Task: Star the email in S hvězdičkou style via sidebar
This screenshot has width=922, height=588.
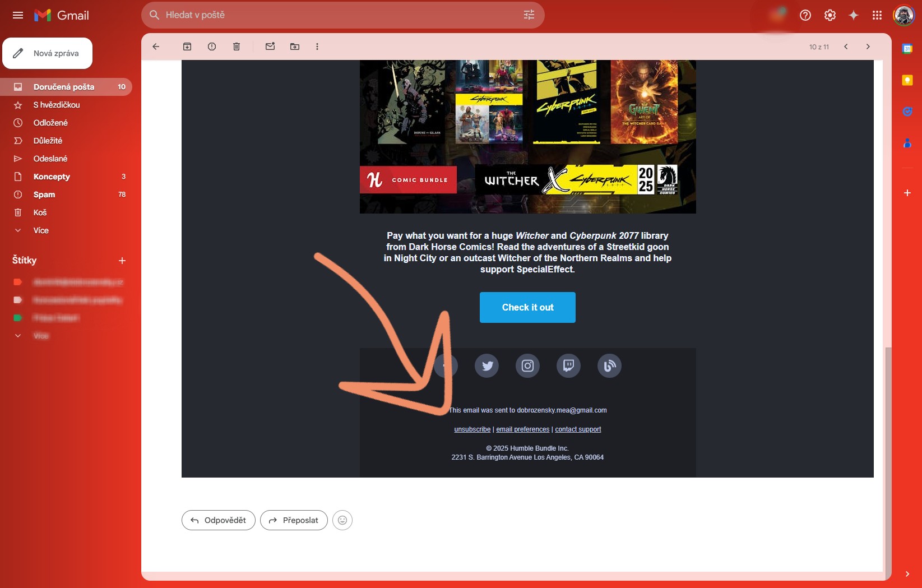Action: (x=56, y=105)
